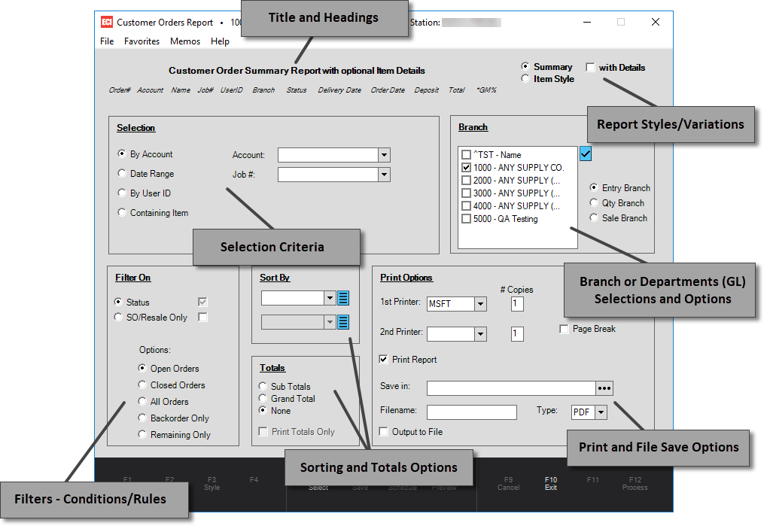Click the blue select-all checkmark beside branch list
The height and width of the screenshot is (532, 770).
point(586,154)
